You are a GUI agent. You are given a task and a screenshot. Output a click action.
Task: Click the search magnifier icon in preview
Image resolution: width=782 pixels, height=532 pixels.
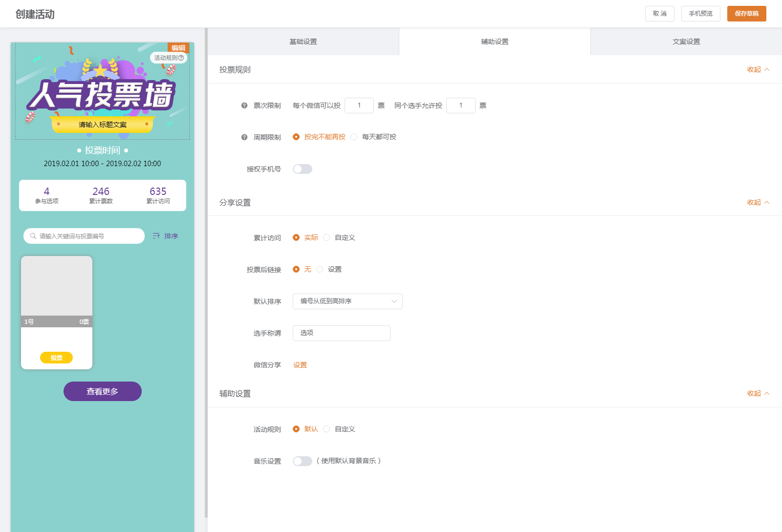33,236
